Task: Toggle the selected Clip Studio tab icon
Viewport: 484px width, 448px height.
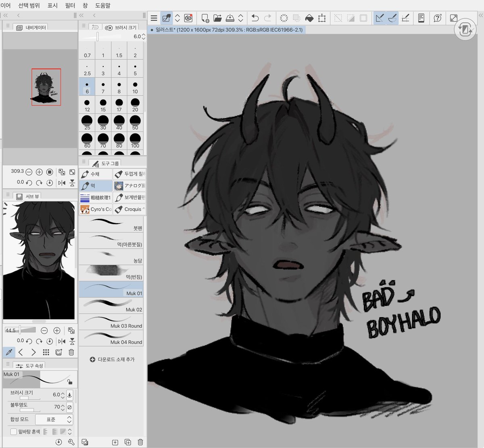Action: [x=166, y=18]
